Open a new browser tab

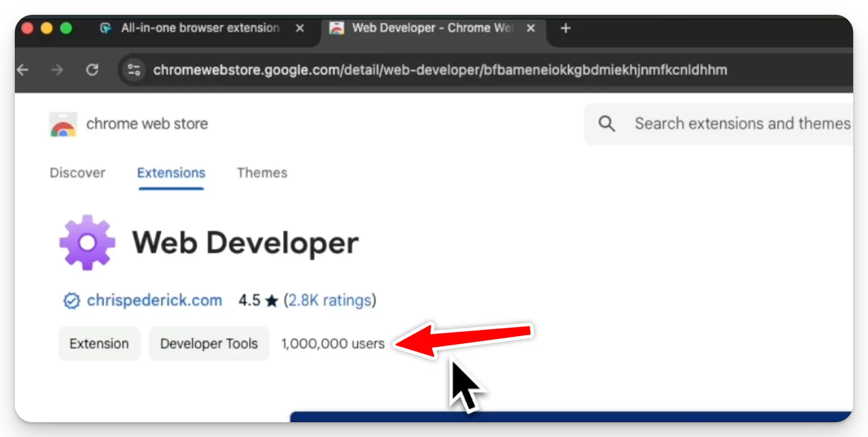(566, 28)
